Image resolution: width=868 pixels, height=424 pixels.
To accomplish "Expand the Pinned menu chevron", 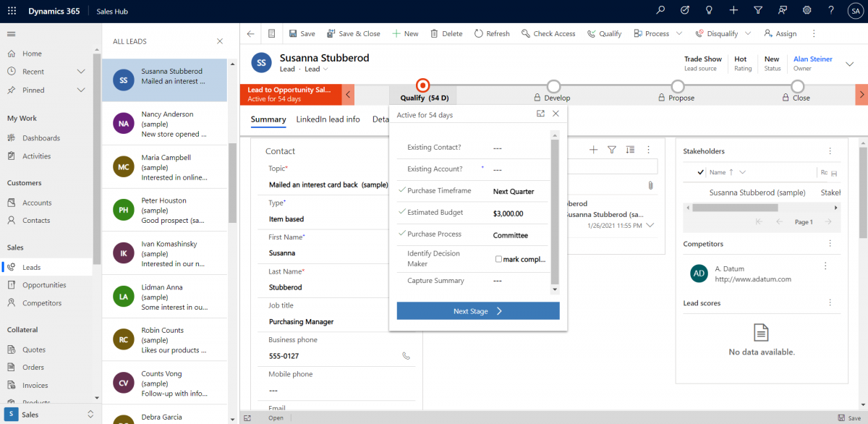I will (81, 90).
